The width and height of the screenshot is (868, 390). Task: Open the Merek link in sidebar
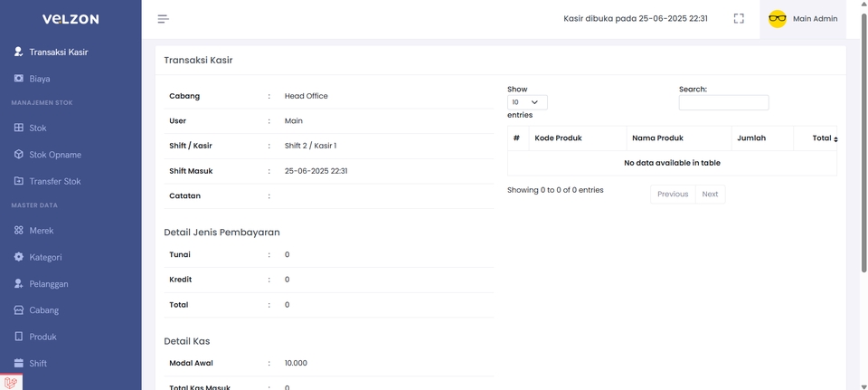click(42, 231)
